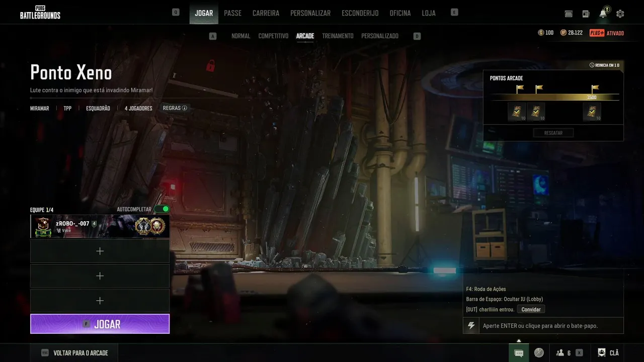The height and width of the screenshot is (362, 644).
Task: Click the E key next-tab hint
Action: (x=454, y=12)
